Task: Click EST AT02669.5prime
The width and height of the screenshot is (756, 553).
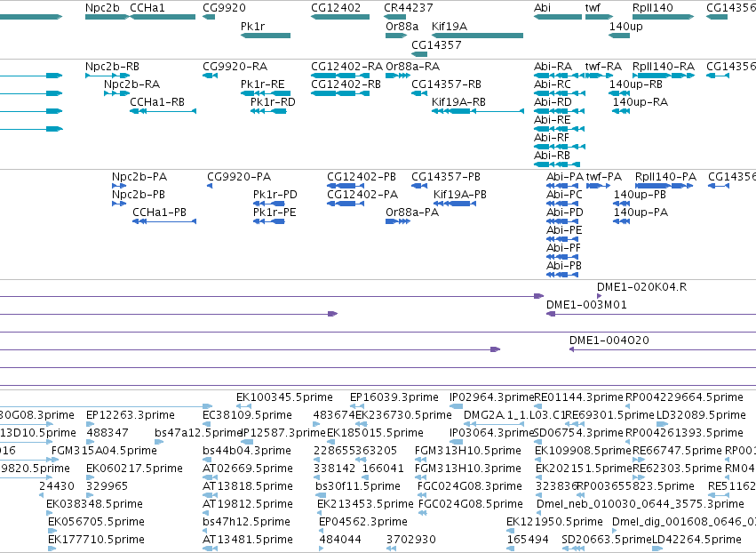Action: point(210,477)
